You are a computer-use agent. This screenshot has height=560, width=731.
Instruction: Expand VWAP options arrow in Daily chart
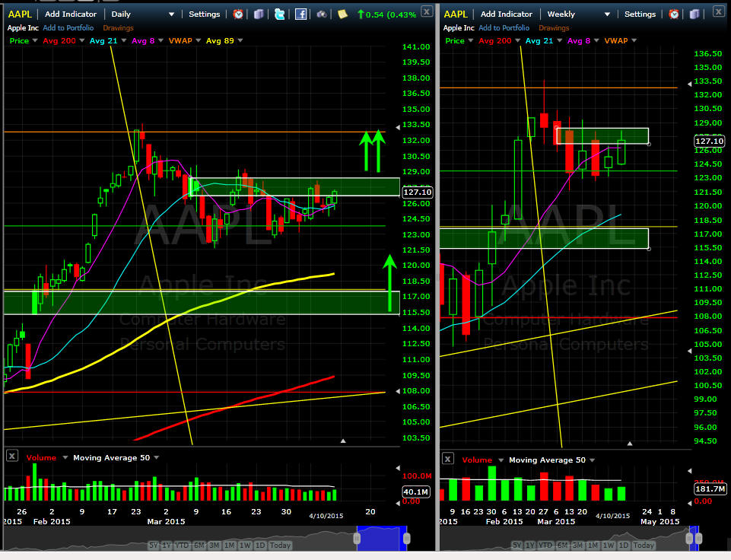[x=198, y=40]
